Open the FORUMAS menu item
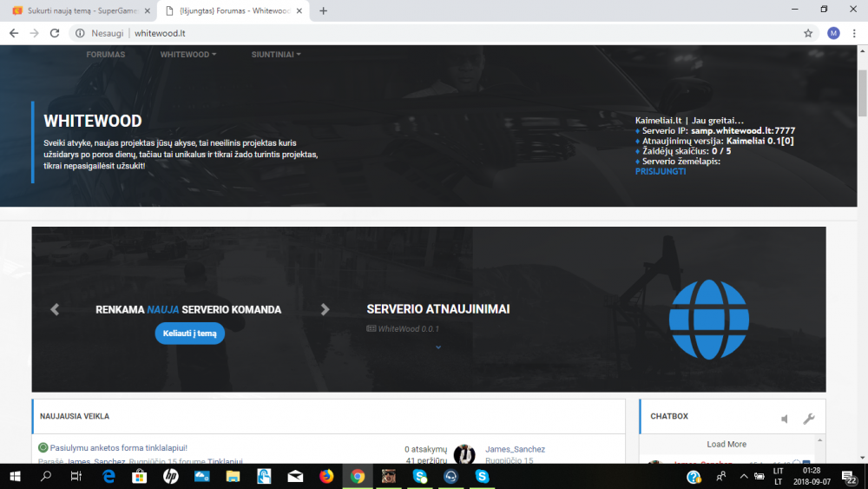This screenshot has height=489, width=868. [106, 54]
